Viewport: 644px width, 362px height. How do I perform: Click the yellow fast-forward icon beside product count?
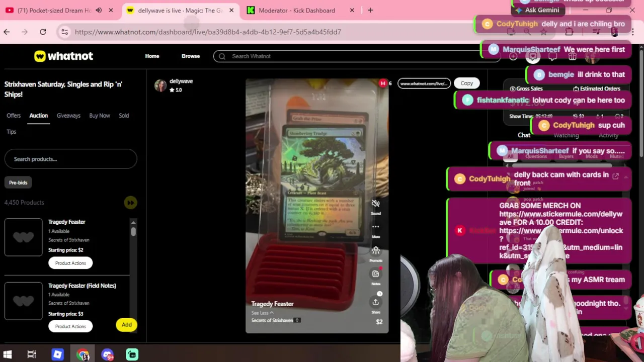(130, 203)
